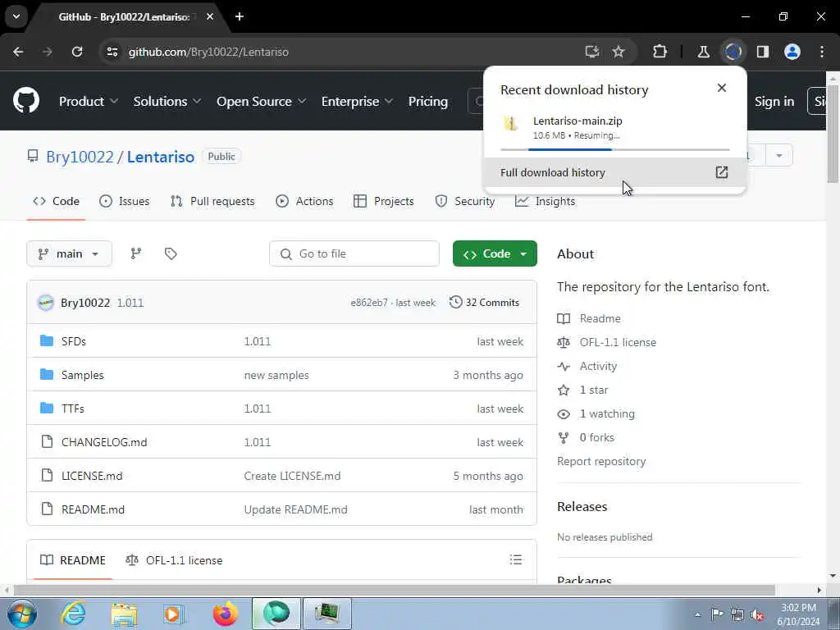Switch to the Code tab
The image size is (840, 630).
pos(57,202)
